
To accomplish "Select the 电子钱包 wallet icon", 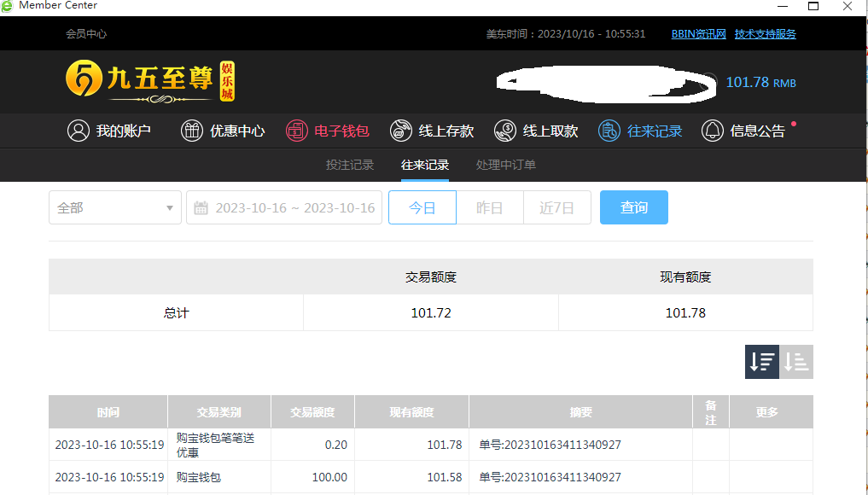I will (x=297, y=131).
